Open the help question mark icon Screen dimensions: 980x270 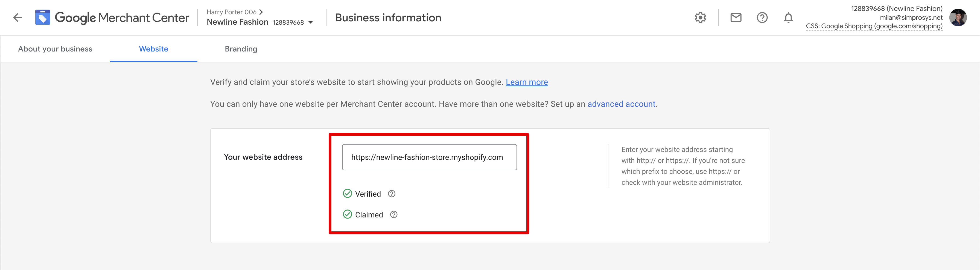[x=762, y=18]
